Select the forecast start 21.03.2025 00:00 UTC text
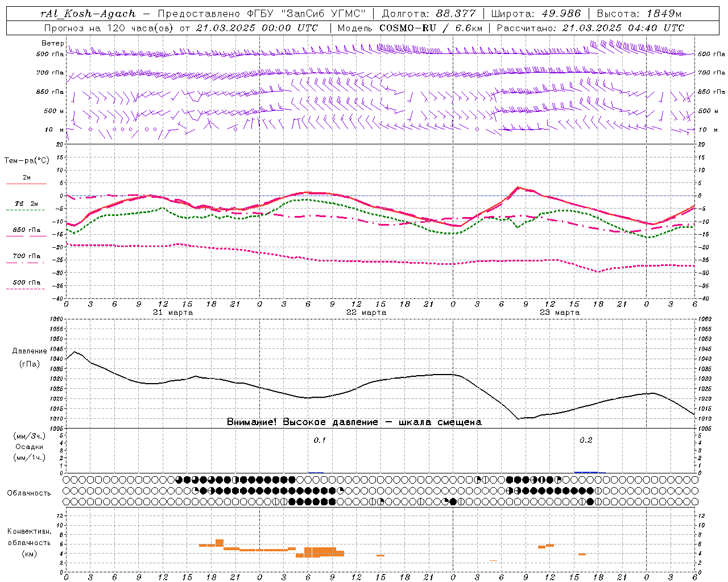The height and width of the screenshot is (582, 728). click(257, 28)
